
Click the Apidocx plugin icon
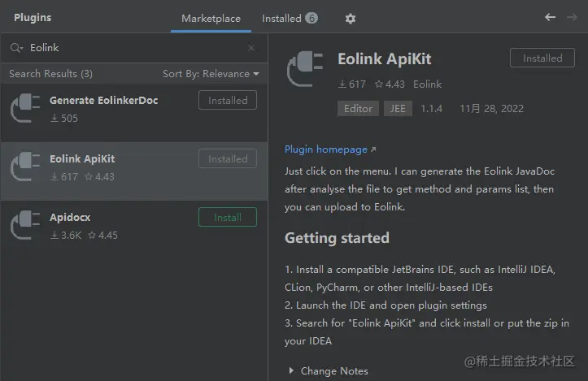click(25, 225)
